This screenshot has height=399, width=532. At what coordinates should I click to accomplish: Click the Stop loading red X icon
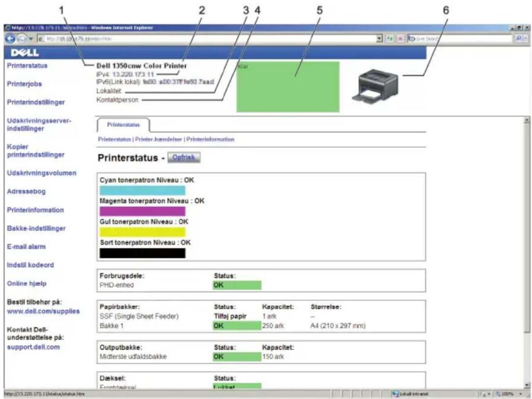400,39
